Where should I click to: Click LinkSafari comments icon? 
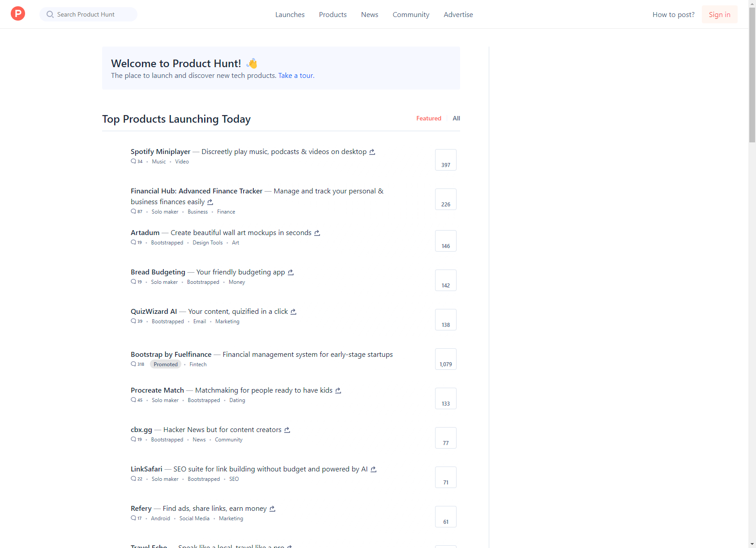pos(133,479)
